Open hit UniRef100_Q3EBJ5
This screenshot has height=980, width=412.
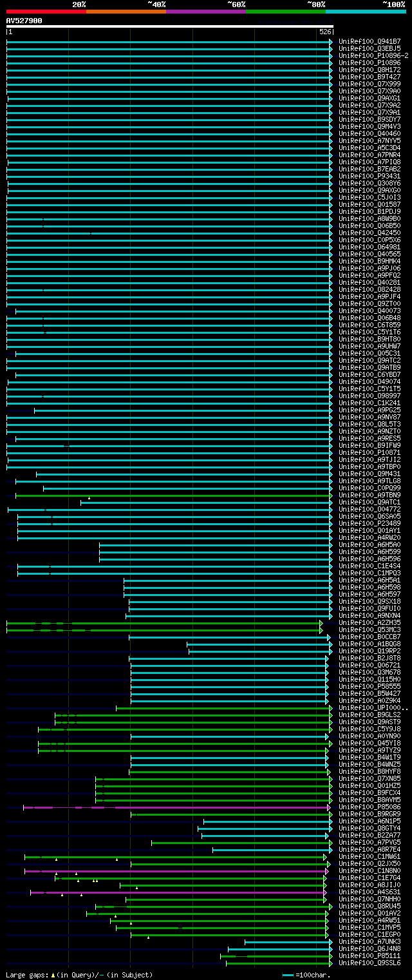click(370, 49)
